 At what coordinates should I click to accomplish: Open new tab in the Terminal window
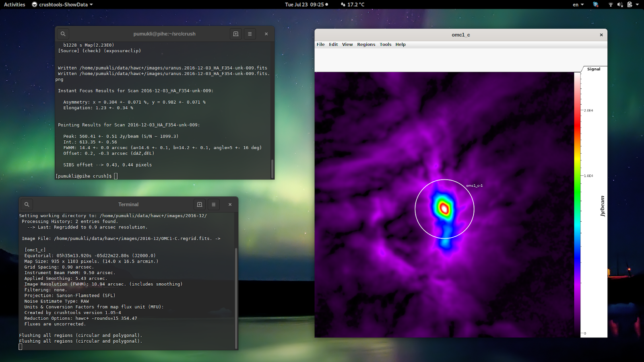pos(200,204)
